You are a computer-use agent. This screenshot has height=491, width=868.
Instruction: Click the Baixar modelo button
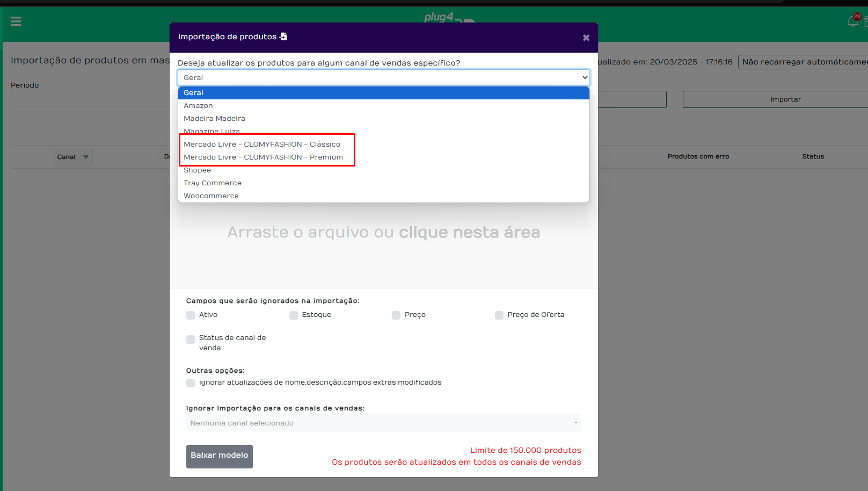tap(220, 456)
